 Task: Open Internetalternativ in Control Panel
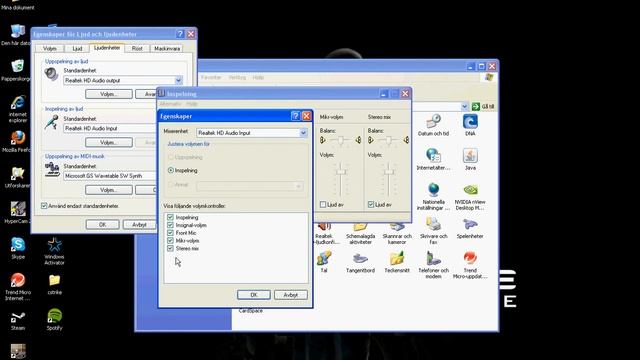[x=433, y=159]
